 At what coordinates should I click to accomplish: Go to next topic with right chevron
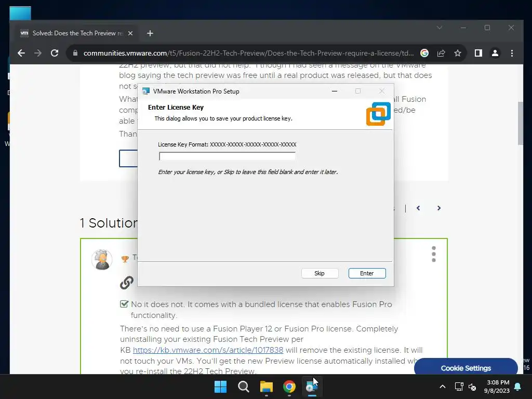(x=438, y=208)
